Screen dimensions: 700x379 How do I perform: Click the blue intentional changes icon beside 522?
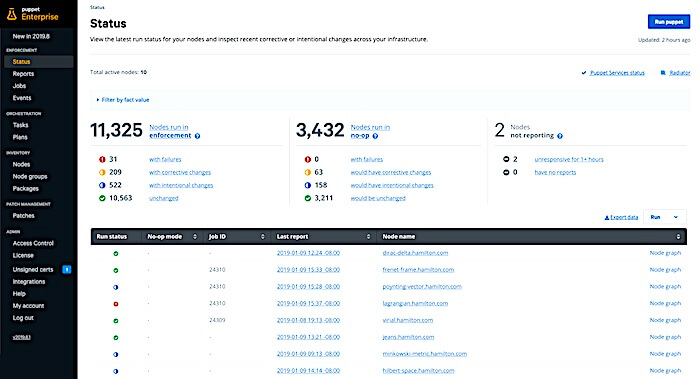click(x=102, y=185)
